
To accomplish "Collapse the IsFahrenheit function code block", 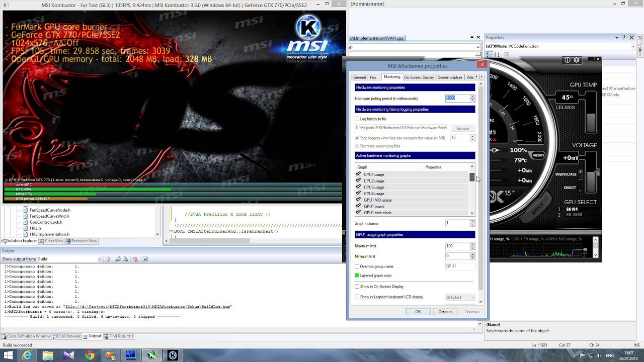I will 171,232.
